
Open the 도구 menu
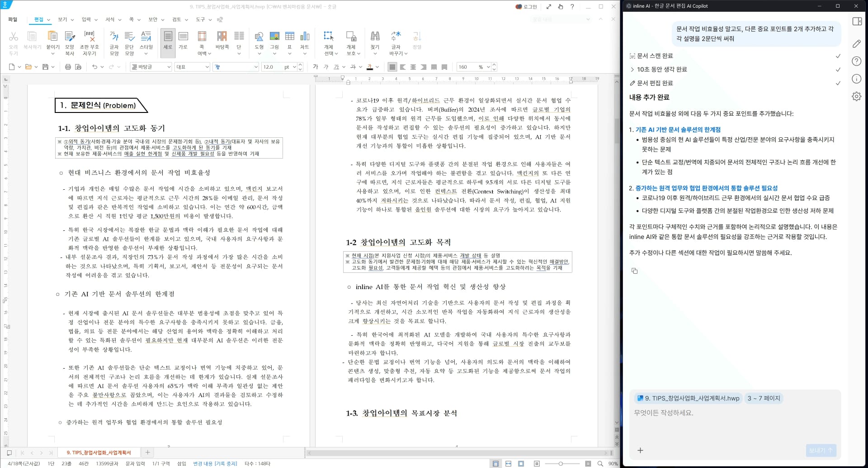(201, 19)
